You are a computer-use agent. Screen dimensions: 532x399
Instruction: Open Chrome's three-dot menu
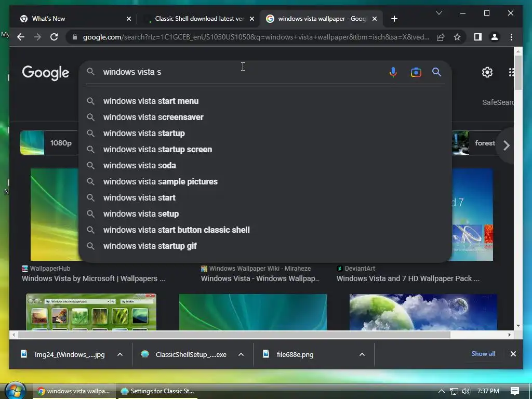coord(511,37)
